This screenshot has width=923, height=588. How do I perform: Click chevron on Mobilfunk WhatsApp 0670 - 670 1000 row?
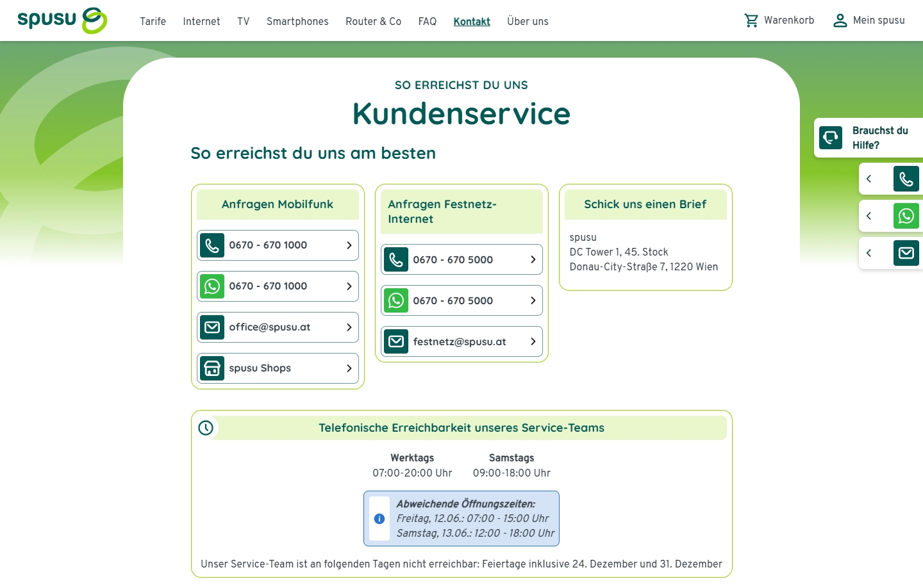click(349, 286)
